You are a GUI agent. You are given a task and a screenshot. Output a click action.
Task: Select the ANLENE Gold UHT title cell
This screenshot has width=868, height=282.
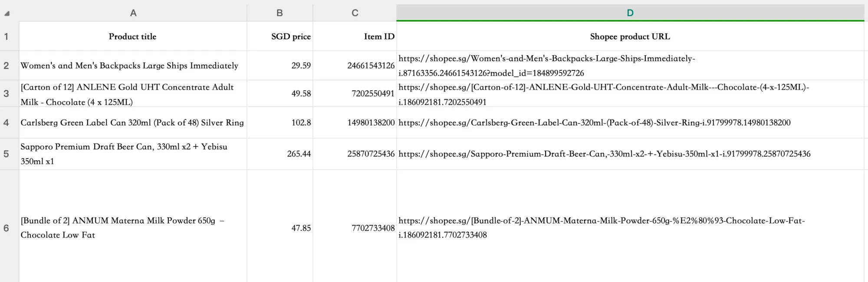coord(133,93)
